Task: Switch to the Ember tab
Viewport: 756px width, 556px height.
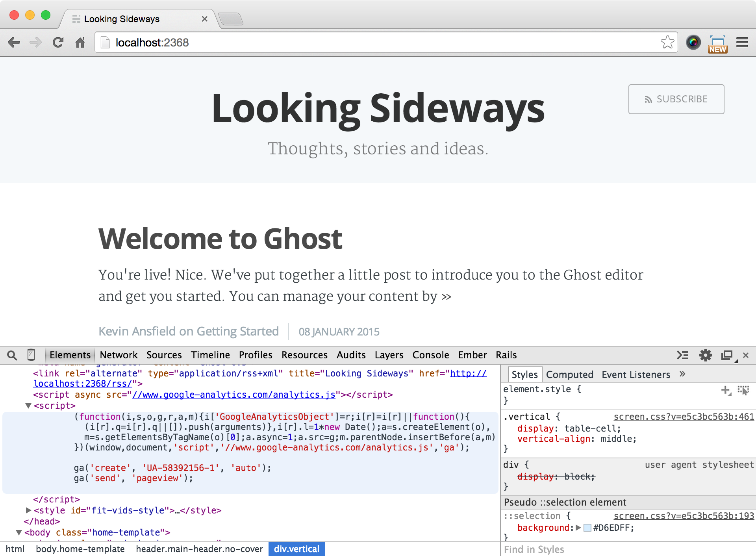Action: click(x=472, y=355)
